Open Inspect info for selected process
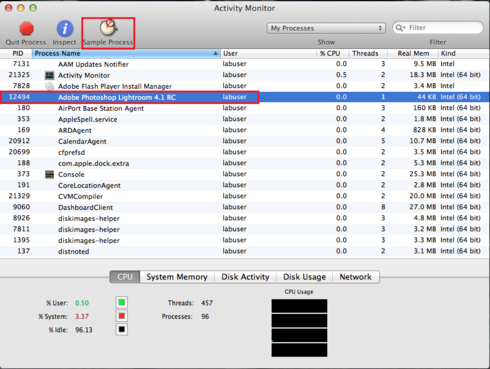The height and width of the screenshot is (369, 490). pos(65,28)
